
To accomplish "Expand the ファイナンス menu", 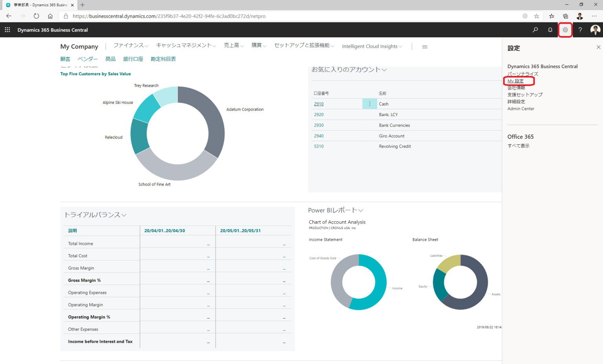I will point(131,45).
